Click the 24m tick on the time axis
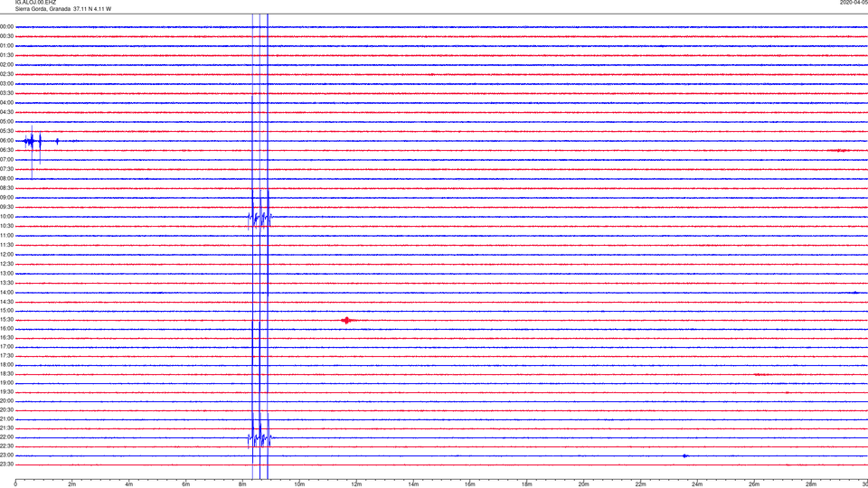Screen dimensions: 868x488 [x=697, y=484]
